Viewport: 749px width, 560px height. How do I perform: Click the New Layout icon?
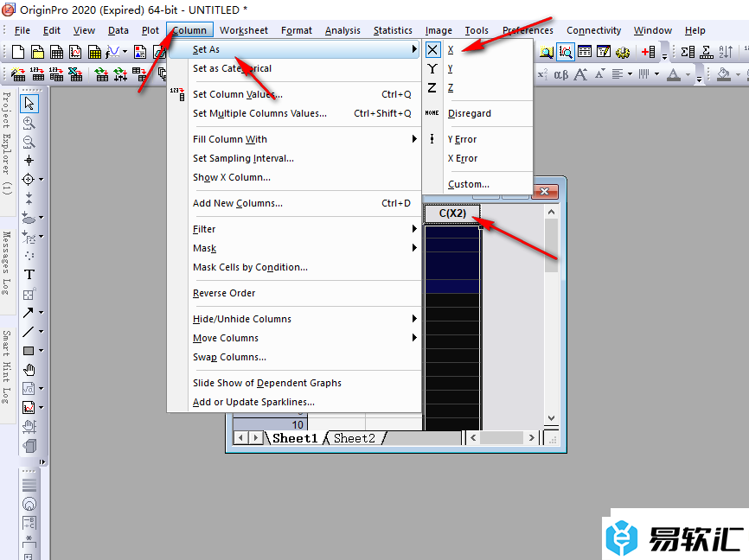[140, 52]
